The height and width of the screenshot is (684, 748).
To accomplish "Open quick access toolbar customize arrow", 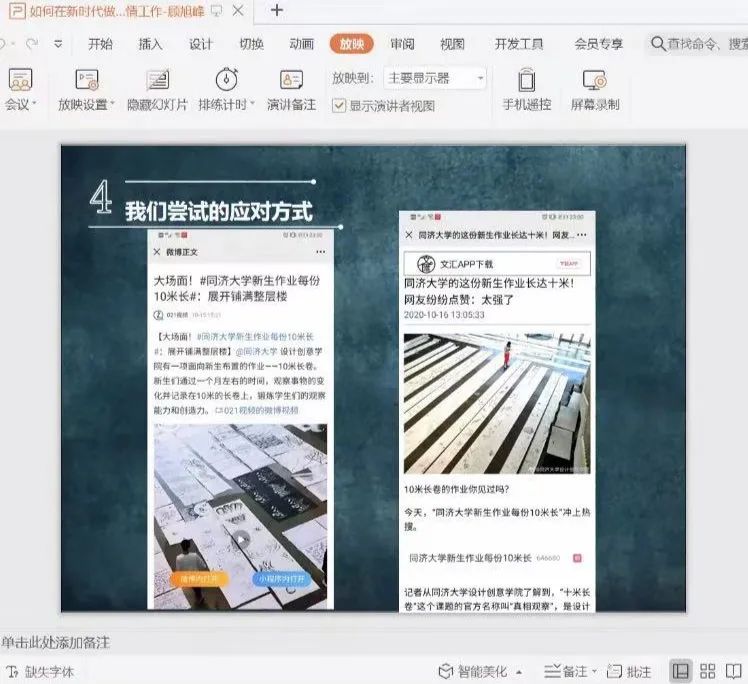I will pyautogui.click(x=58, y=44).
